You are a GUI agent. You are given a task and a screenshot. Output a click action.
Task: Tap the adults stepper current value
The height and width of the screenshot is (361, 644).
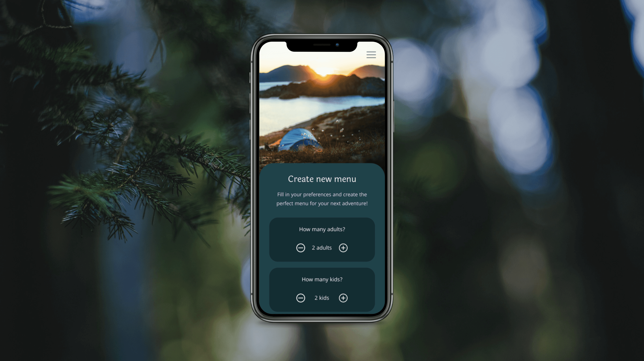(322, 248)
